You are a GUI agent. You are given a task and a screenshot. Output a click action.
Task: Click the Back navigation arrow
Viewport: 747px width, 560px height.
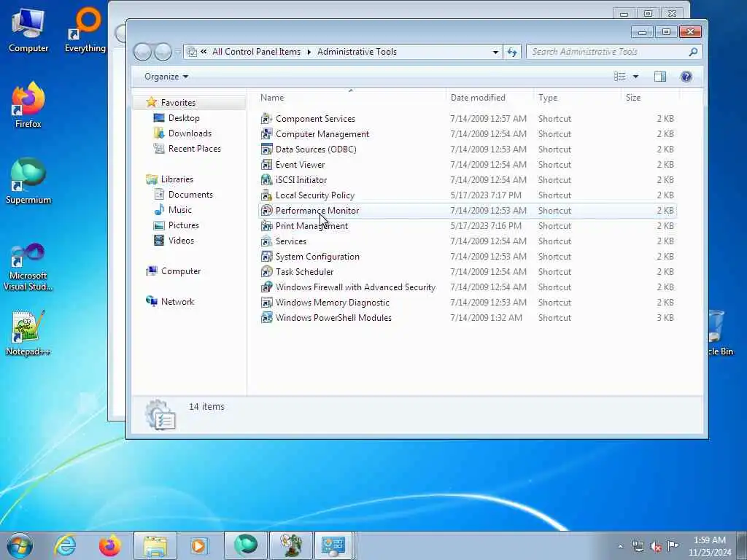[142, 52]
